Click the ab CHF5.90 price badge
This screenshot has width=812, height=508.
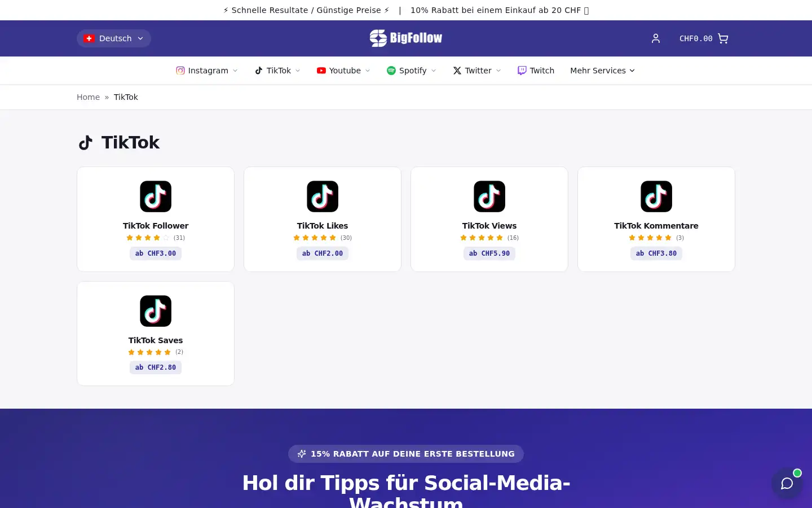coord(489,253)
